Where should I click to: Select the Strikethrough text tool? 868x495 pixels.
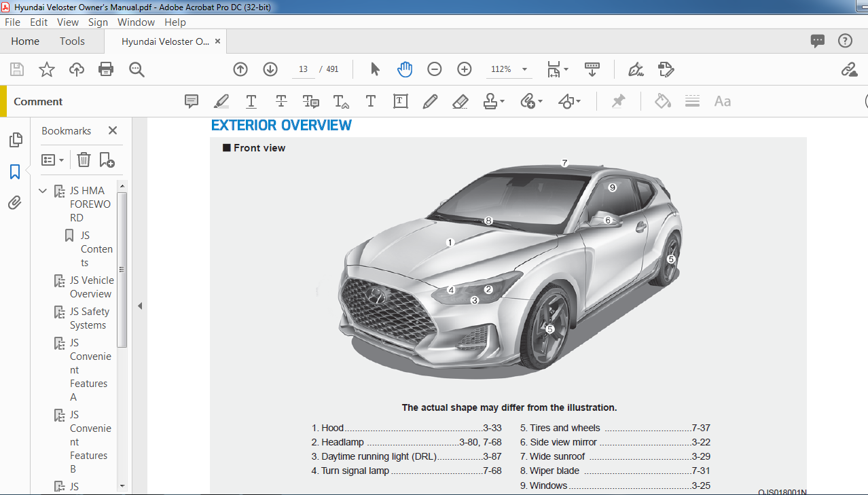pyautogui.click(x=281, y=101)
